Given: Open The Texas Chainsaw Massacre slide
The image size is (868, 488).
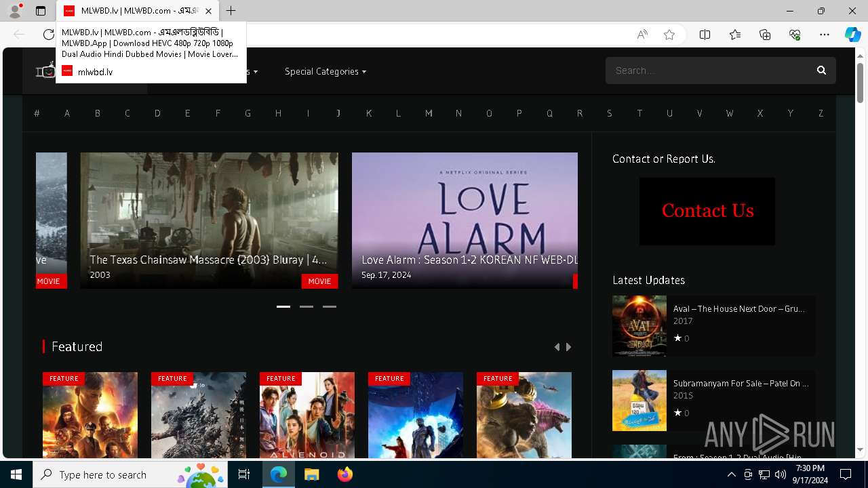Looking at the screenshot, I should click(x=209, y=220).
